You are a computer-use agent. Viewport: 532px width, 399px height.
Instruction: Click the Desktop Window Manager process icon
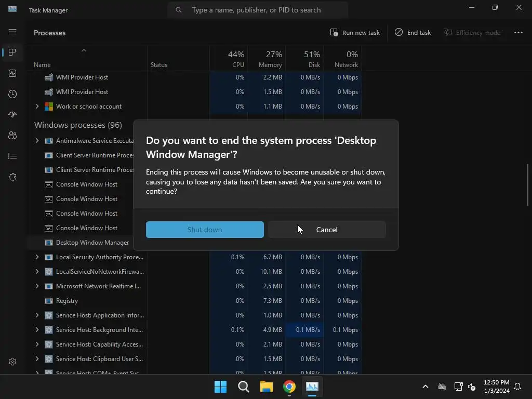click(49, 243)
